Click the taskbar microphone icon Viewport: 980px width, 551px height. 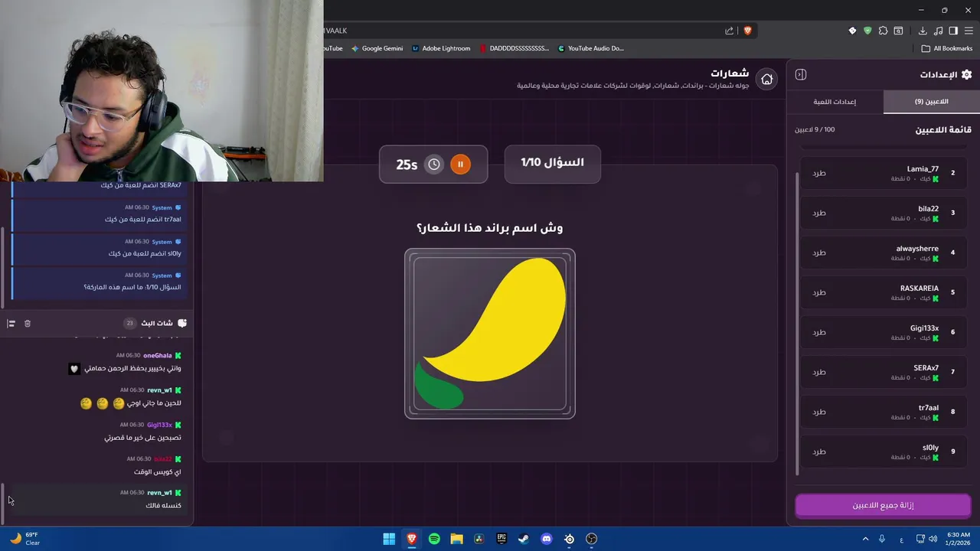882,539
